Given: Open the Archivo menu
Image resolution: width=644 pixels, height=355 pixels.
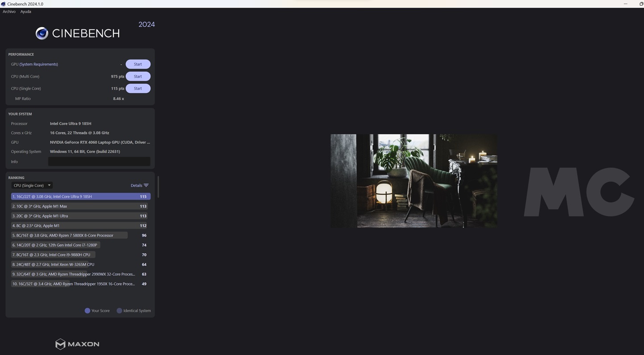Looking at the screenshot, I should pyautogui.click(x=9, y=12).
